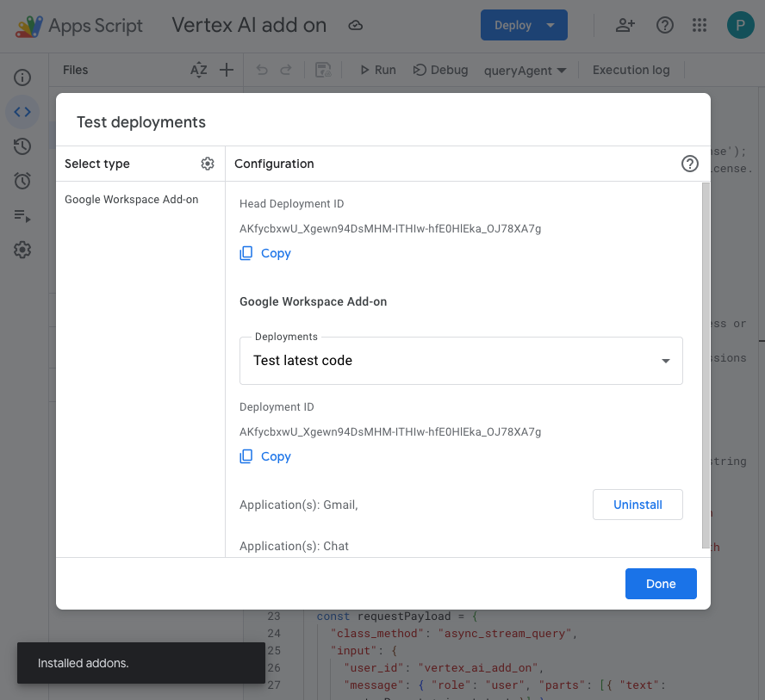765x700 pixels.
Task: Expand the queryAgent function selector
Action: point(525,71)
